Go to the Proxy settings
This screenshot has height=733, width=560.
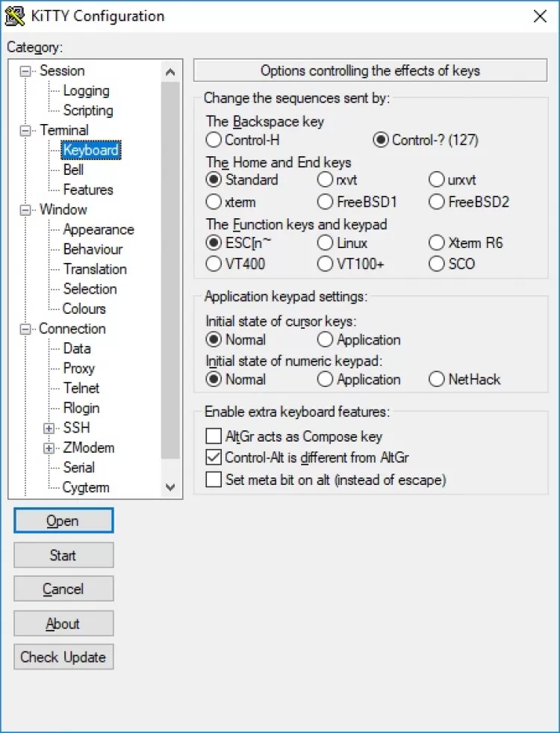point(79,368)
